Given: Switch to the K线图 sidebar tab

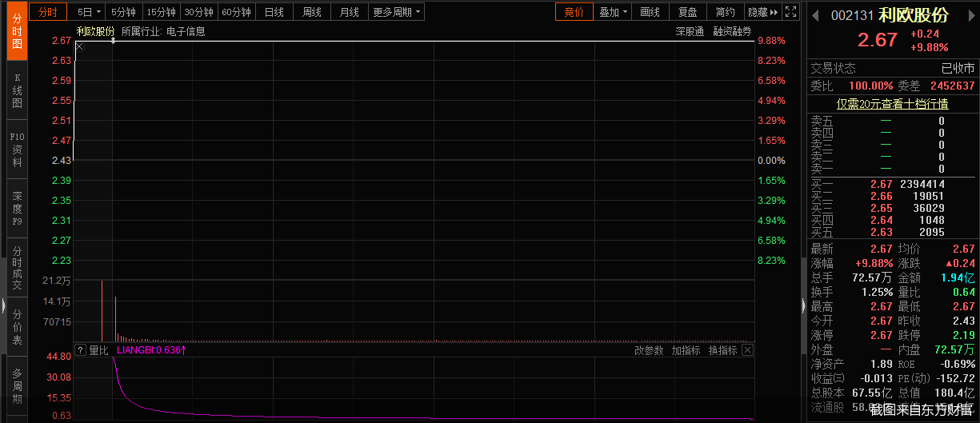Looking at the screenshot, I should click(x=18, y=90).
